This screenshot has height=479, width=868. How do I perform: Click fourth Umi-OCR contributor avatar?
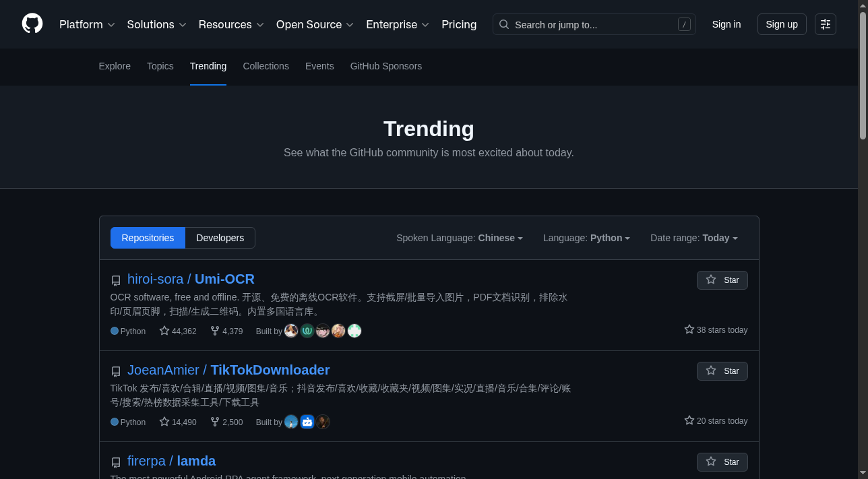tap(338, 331)
